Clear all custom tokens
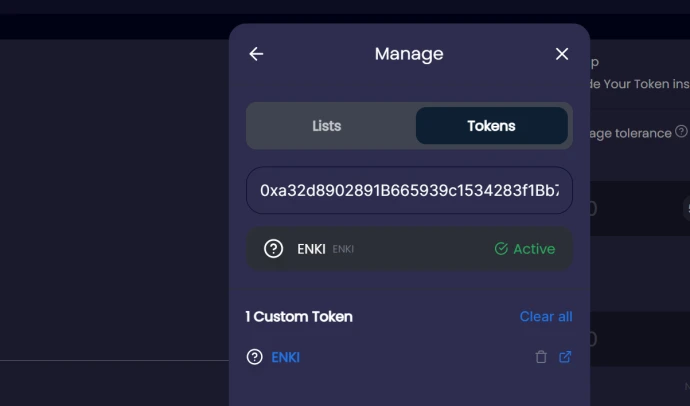 [x=546, y=317]
